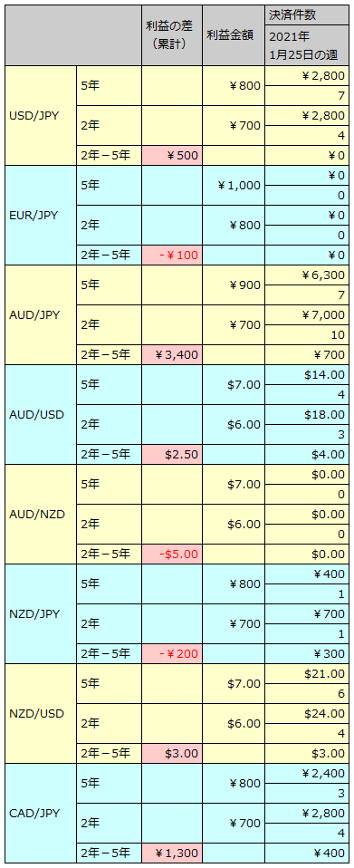The width and height of the screenshot is (354, 868).
Task: Select the CAD/JPY row label
Action: (41, 814)
